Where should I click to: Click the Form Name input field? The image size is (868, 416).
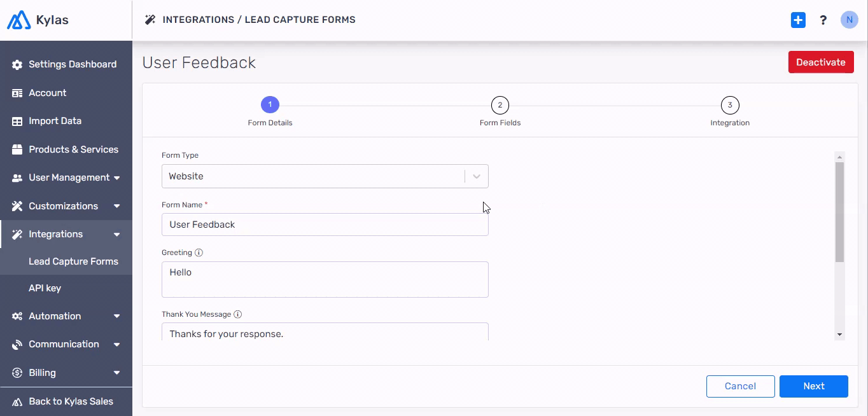click(325, 225)
